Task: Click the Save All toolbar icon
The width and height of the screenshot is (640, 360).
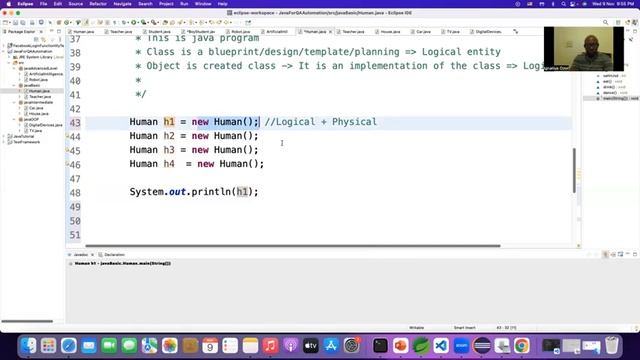Action: click(x=23, y=22)
